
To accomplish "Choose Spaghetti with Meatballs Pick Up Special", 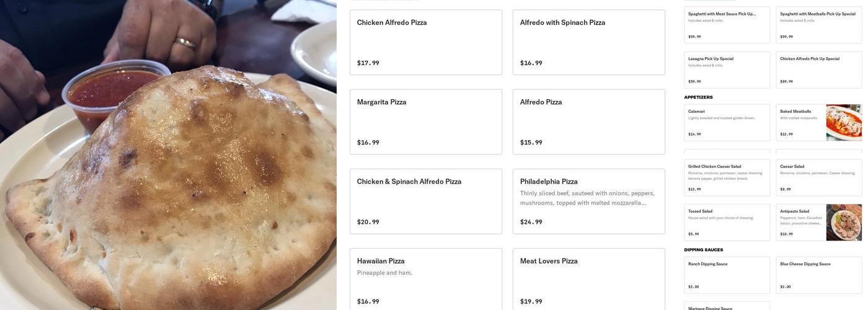I will tap(818, 25).
